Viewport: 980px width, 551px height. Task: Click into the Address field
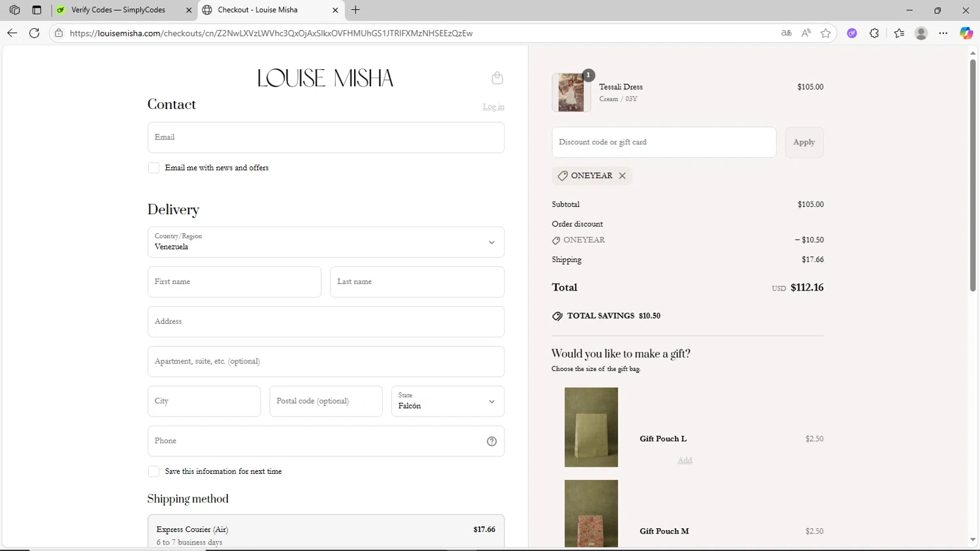tap(326, 322)
